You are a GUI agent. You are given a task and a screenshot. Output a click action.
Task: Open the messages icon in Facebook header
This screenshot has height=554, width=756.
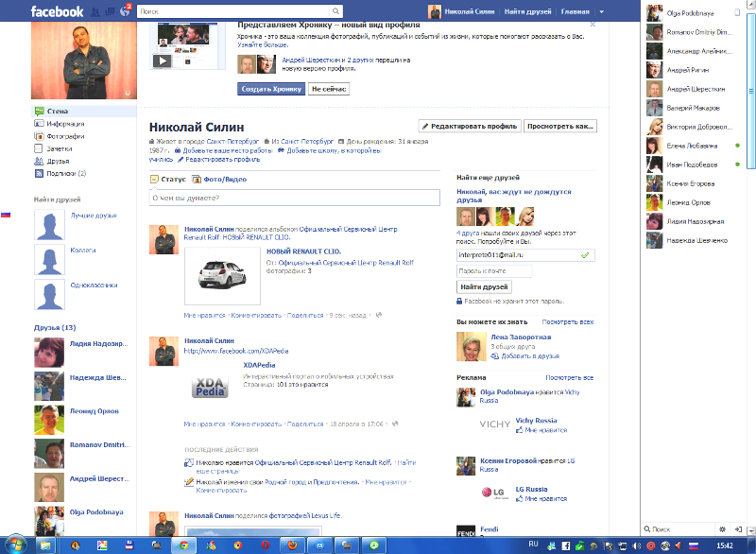pyautogui.click(x=110, y=11)
